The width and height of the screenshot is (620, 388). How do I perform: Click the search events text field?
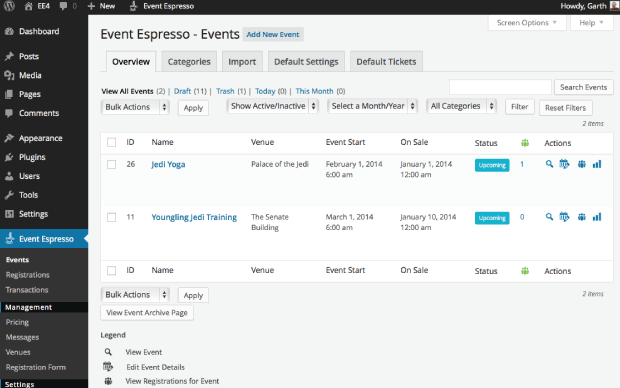coord(500,87)
